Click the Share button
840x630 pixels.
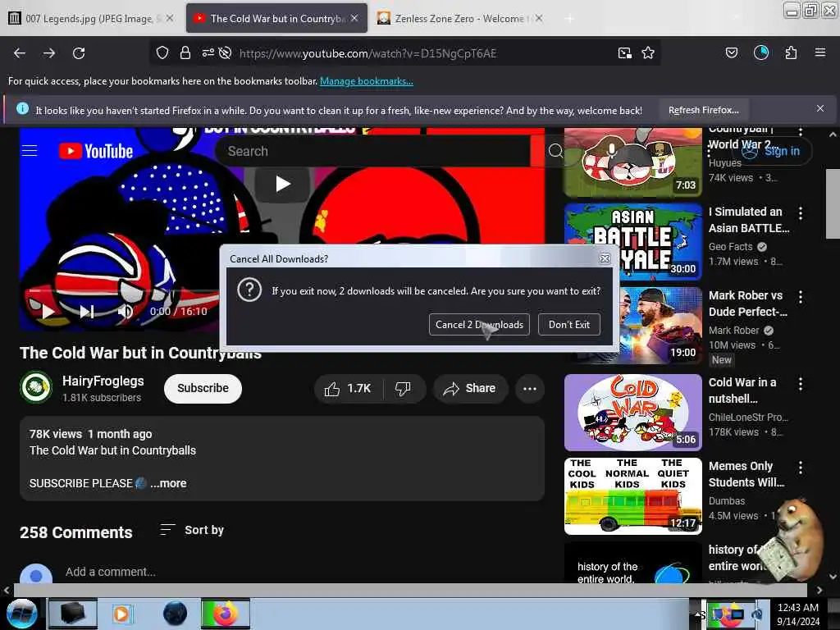click(x=470, y=389)
